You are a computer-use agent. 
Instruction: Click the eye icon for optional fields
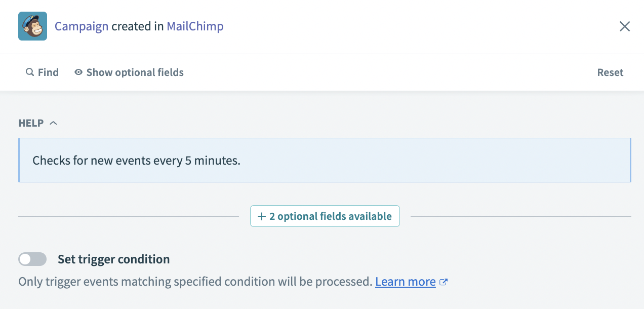tap(78, 72)
